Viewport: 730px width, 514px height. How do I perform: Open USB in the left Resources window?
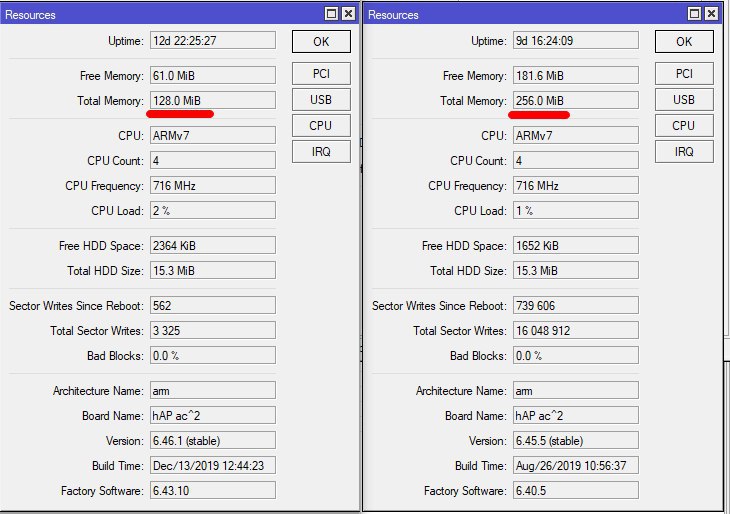[321, 100]
